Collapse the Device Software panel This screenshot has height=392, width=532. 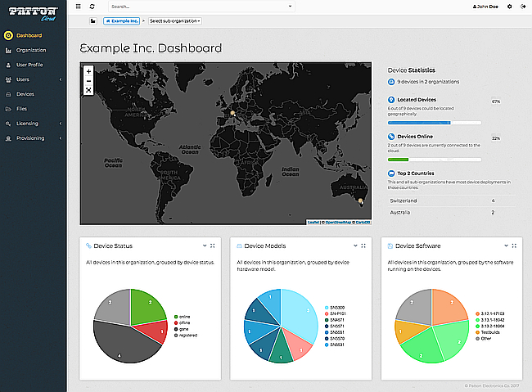[506, 246]
